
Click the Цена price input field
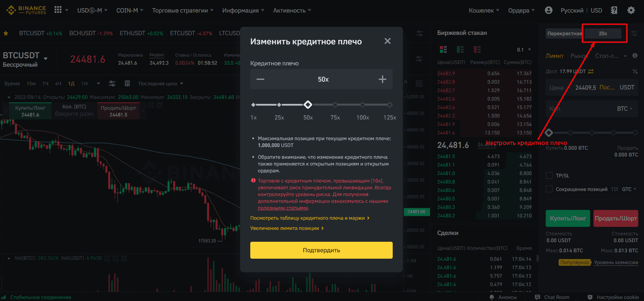pos(592,87)
